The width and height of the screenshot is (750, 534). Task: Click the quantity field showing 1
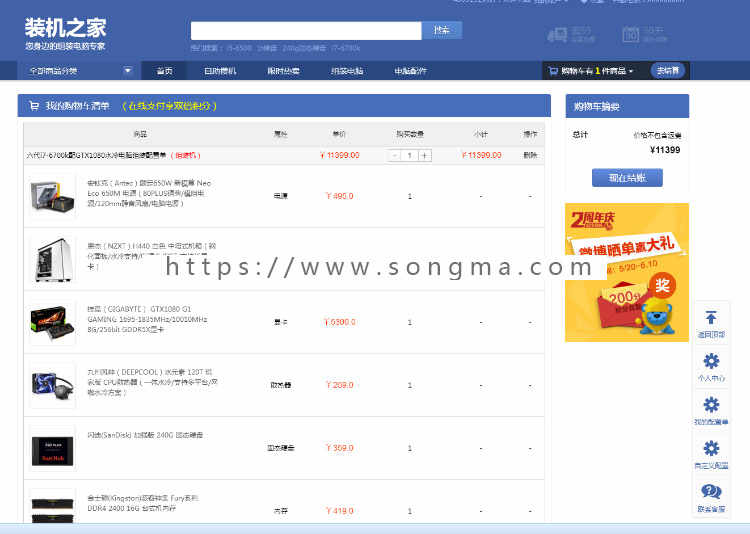[409, 156]
